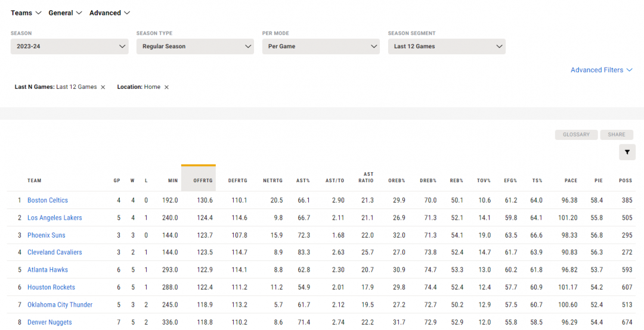The image size is (644, 330).
Task: Sort by the GP column header
Action: [x=117, y=180]
